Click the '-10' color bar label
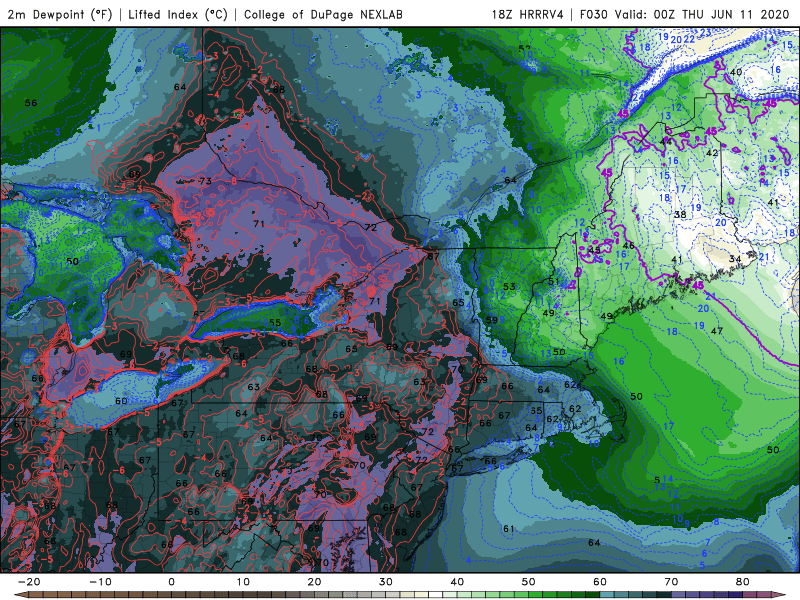 pos(100,582)
